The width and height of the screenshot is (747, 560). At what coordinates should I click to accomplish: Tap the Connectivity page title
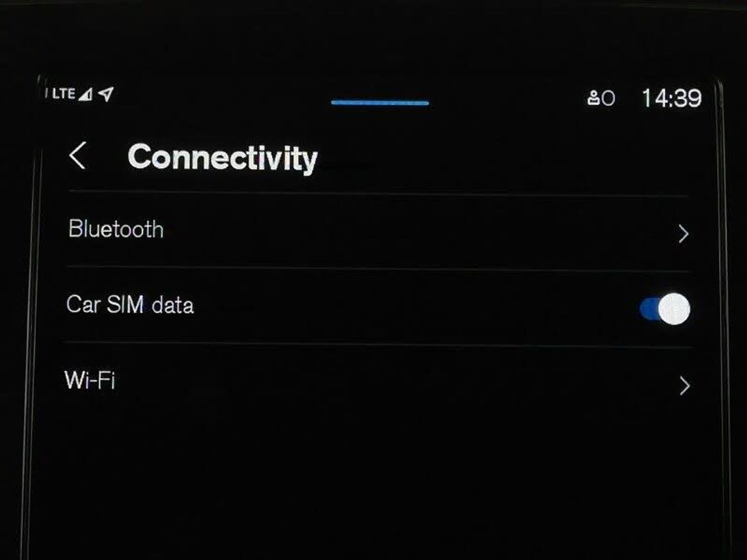click(x=223, y=158)
